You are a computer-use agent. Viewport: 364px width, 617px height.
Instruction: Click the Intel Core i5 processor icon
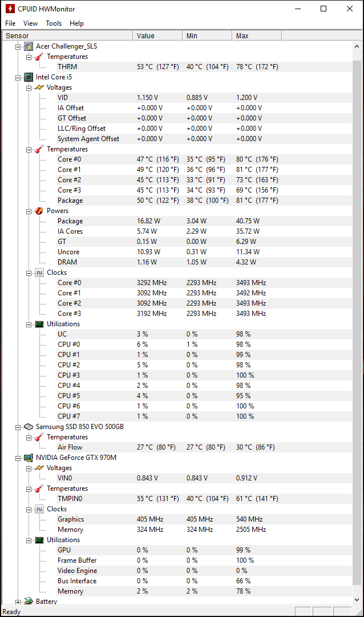[x=29, y=77]
